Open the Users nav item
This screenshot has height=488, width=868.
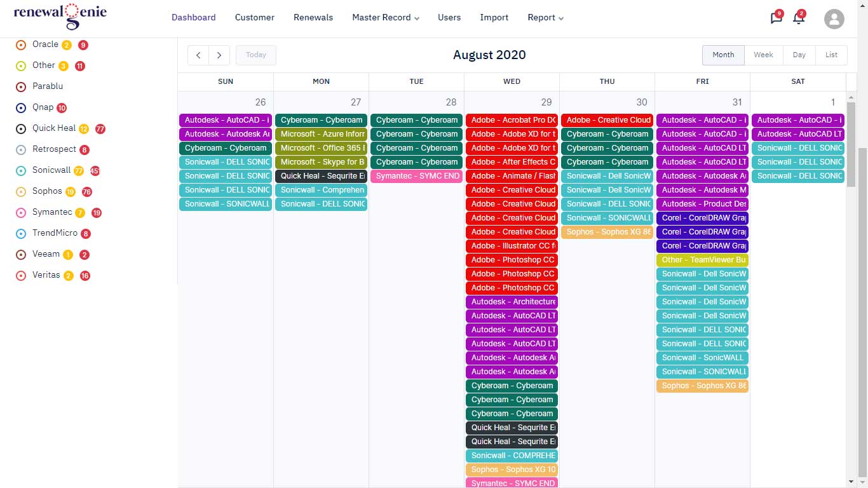click(x=449, y=18)
